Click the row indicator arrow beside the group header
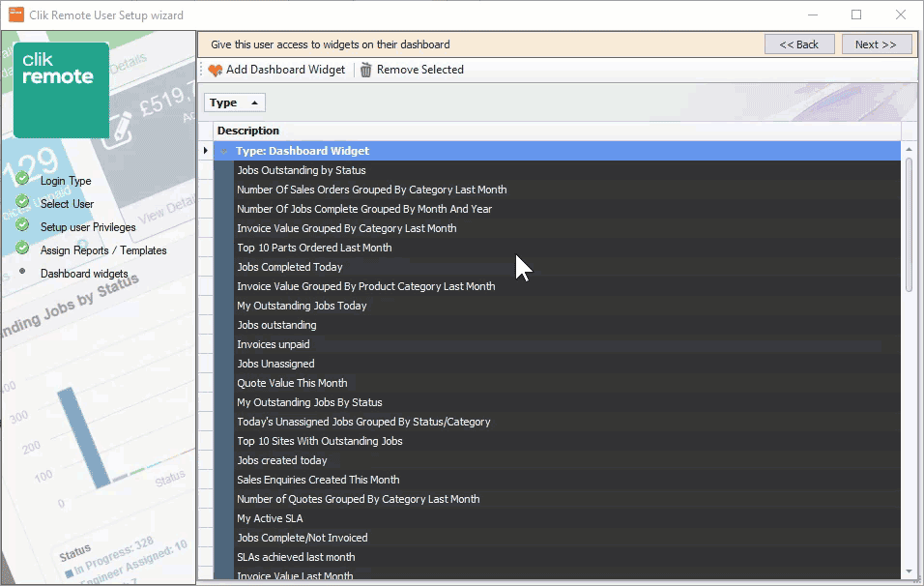The width and height of the screenshot is (924, 586). coord(204,150)
